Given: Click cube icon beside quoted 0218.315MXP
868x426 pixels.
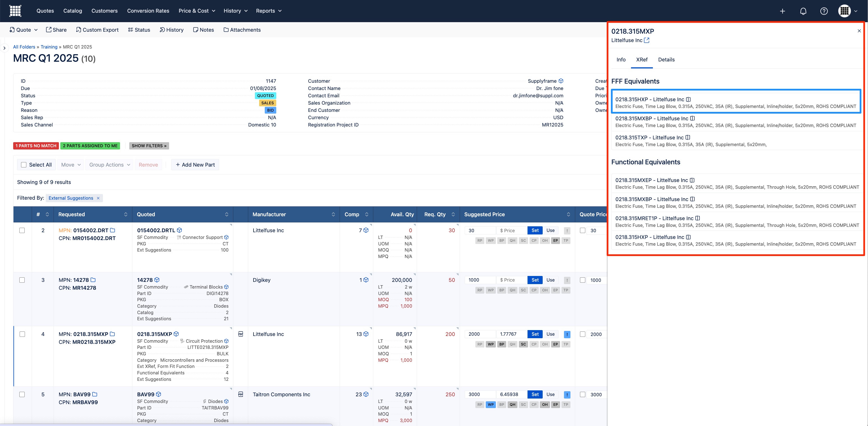Looking at the screenshot, I should (x=176, y=334).
